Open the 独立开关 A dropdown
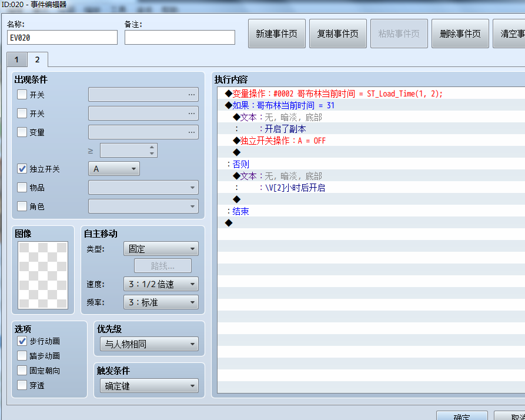 pyautogui.click(x=114, y=169)
